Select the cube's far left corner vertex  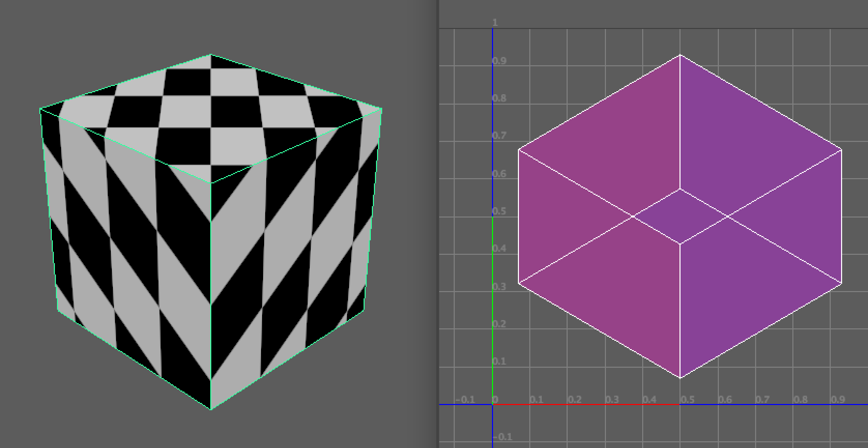point(40,109)
